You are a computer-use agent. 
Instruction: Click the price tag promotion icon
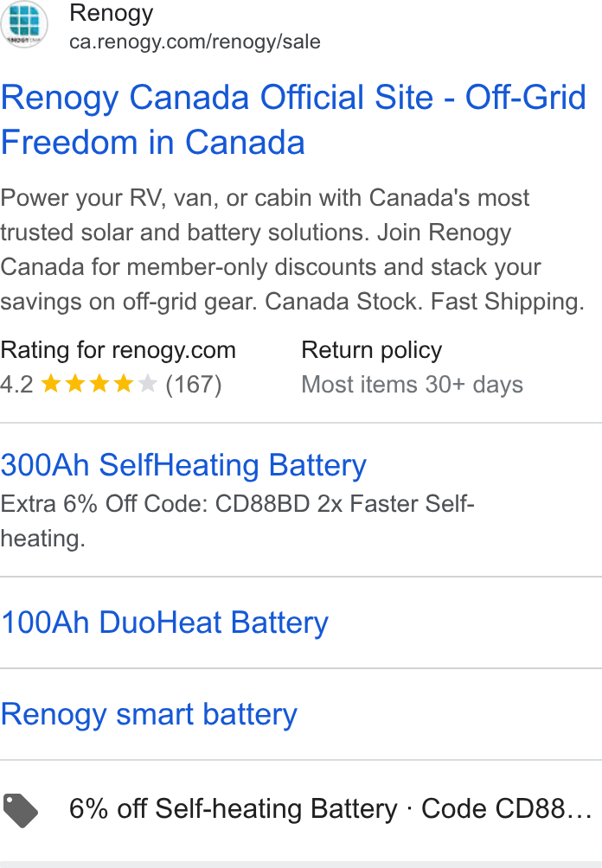pyautogui.click(x=21, y=810)
